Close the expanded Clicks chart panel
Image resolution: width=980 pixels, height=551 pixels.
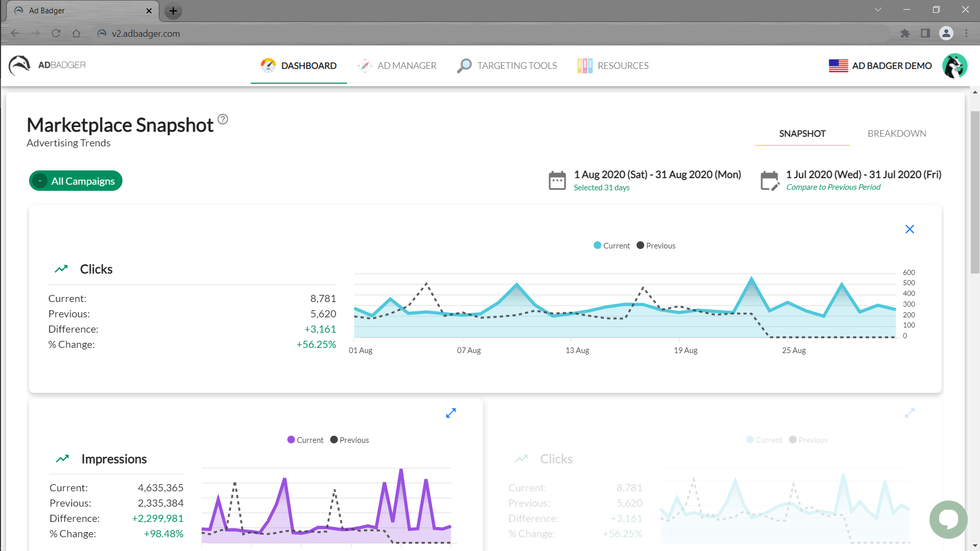coord(910,229)
